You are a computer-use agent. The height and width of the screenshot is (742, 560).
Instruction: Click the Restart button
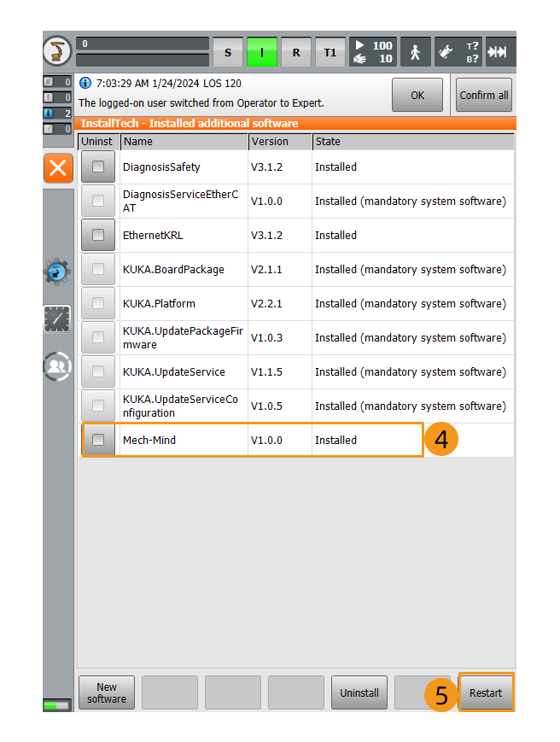[486, 692]
